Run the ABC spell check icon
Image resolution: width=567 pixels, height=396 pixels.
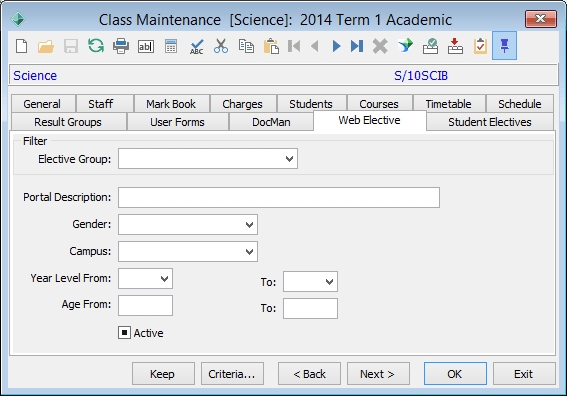(x=197, y=46)
